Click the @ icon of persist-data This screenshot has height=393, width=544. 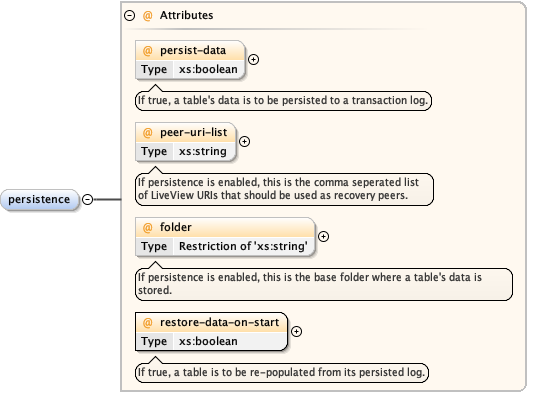[147, 51]
